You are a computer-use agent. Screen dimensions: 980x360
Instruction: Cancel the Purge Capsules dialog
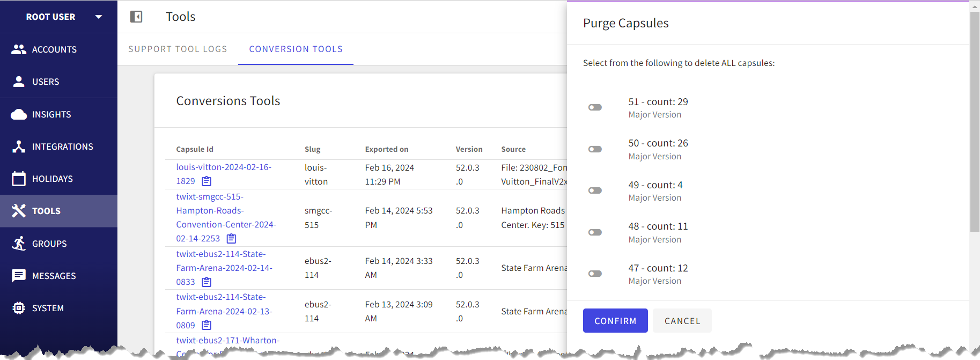coord(682,321)
